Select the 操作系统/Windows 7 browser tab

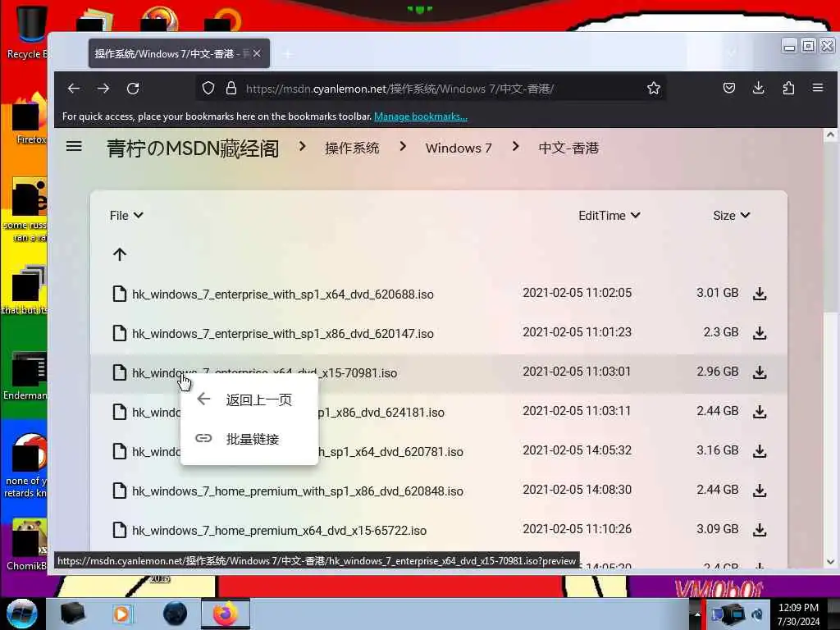tap(179, 53)
